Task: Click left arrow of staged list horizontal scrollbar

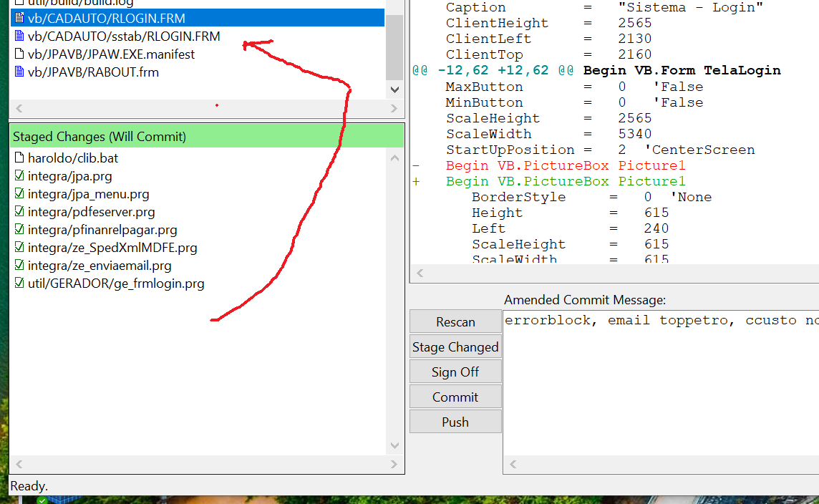Action: tap(19, 465)
